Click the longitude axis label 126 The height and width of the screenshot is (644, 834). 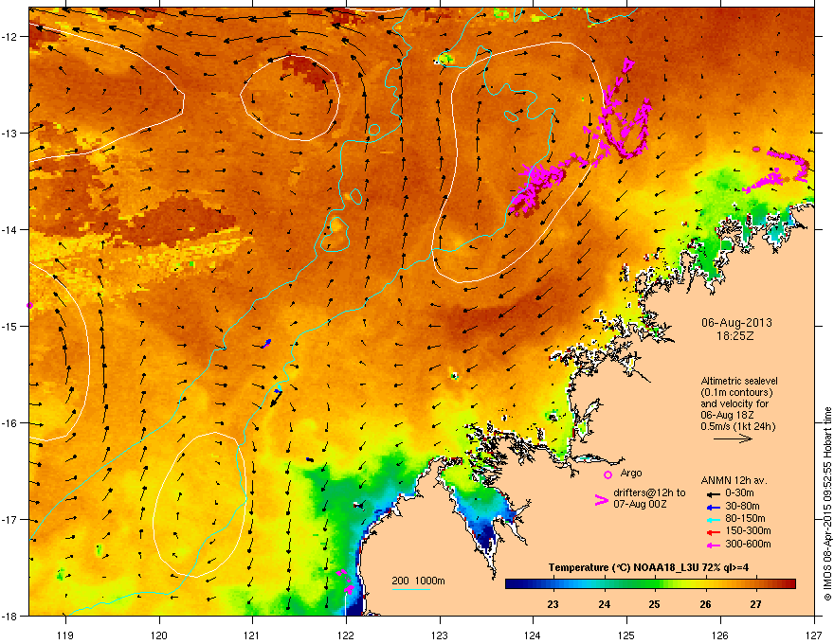720,635
